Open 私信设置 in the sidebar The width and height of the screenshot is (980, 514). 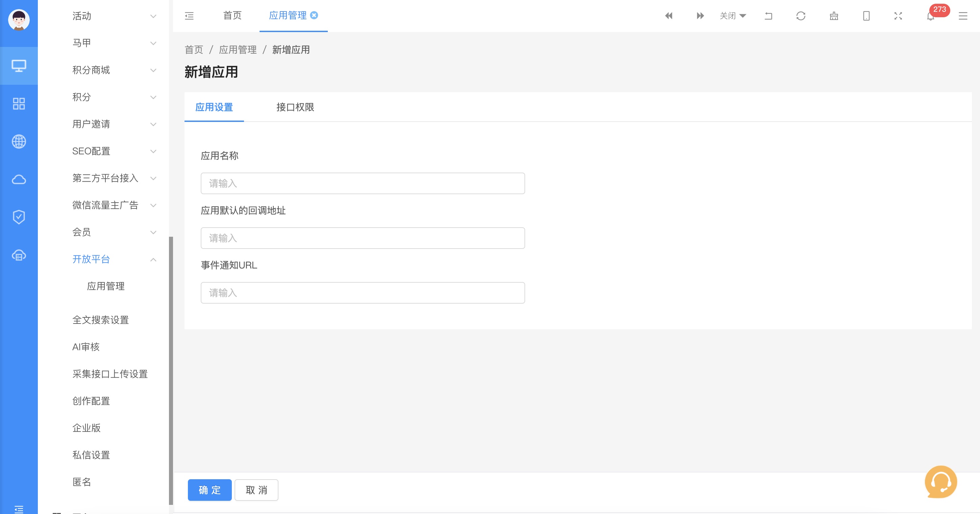(x=91, y=455)
